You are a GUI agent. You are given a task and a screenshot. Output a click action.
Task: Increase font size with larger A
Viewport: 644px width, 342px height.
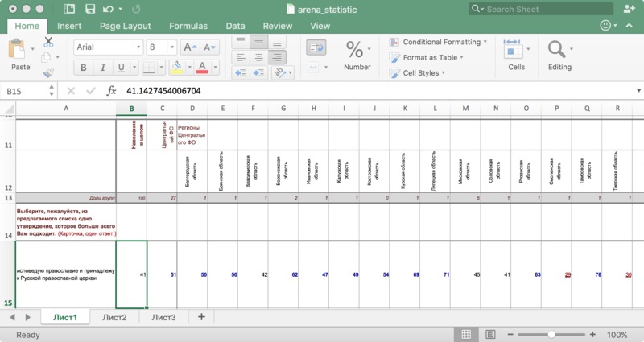(x=190, y=47)
